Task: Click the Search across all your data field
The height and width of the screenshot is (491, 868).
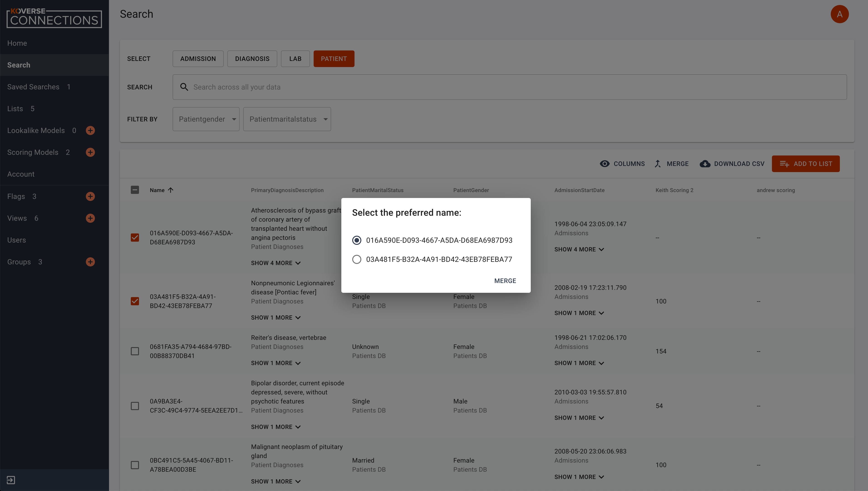Action: point(509,87)
